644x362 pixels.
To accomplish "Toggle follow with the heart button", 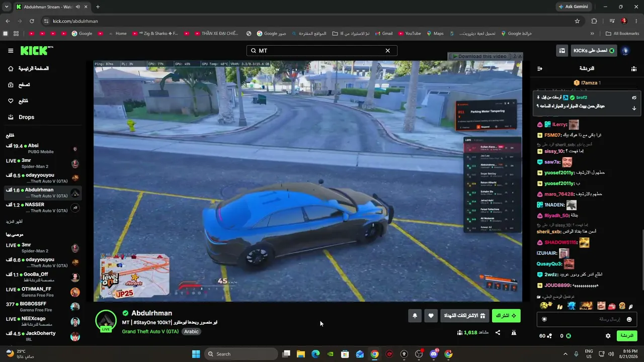I will pos(431,316).
